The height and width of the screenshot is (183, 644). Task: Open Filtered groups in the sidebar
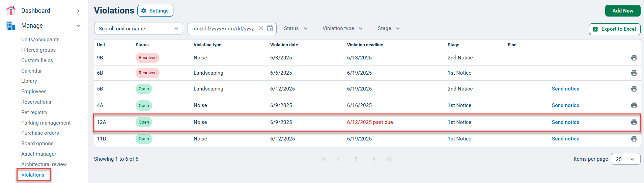point(38,50)
